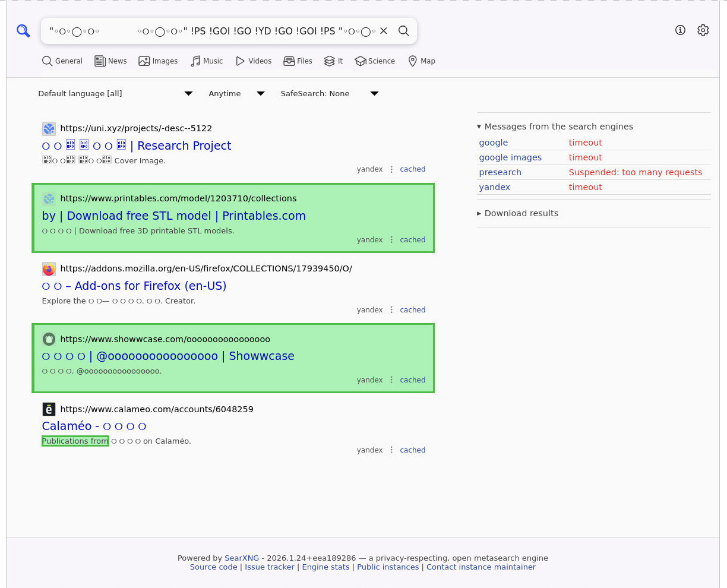Viewport: 727px width, 588px height.
Task: Submit search using the magnifier icon
Action: tap(404, 31)
